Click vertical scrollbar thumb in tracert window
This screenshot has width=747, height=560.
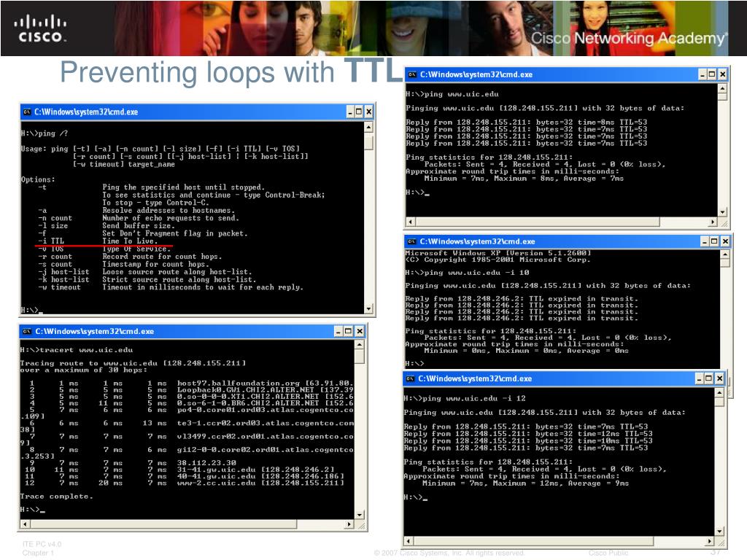[360, 357]
